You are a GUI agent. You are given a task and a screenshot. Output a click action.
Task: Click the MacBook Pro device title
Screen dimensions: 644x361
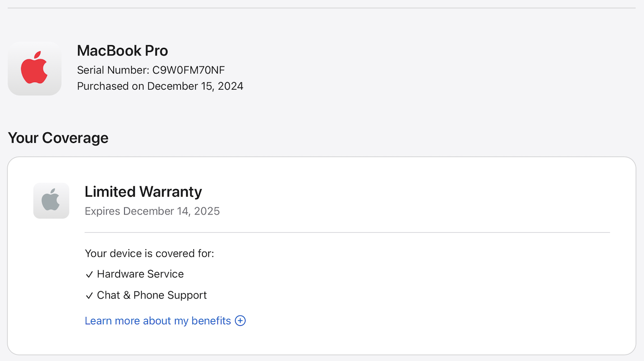pyautogui.click(x=122, y=50)
